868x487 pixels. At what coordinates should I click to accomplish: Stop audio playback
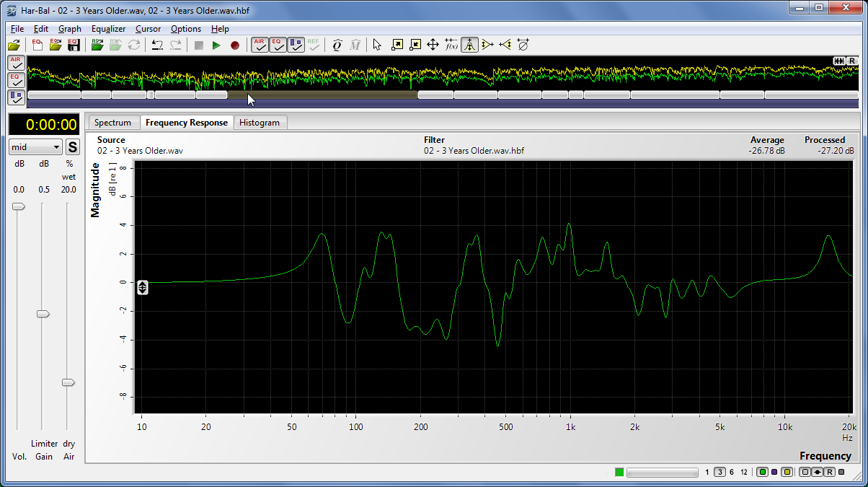[199, 45]
